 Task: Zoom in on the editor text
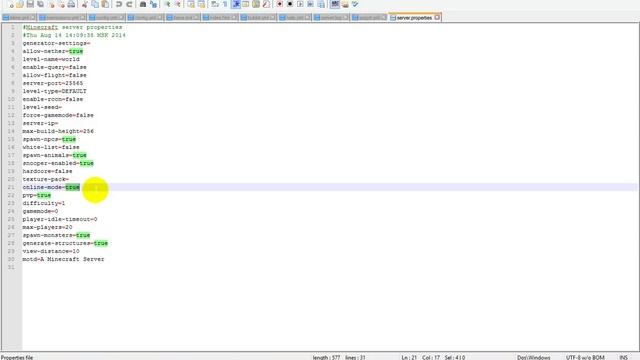[167, 4]
